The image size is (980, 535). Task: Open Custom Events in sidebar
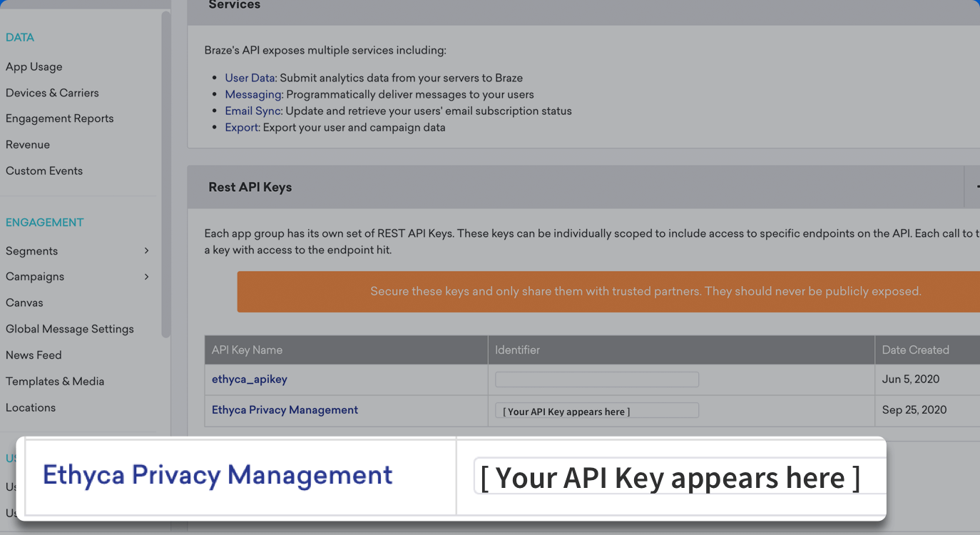[44, 170]
